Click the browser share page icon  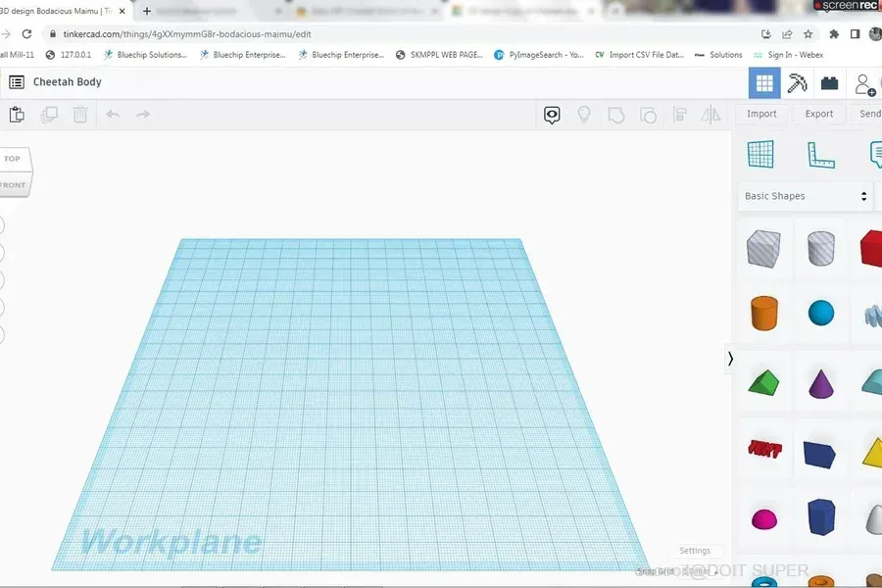pyautogui.click(x=787, y=34)
